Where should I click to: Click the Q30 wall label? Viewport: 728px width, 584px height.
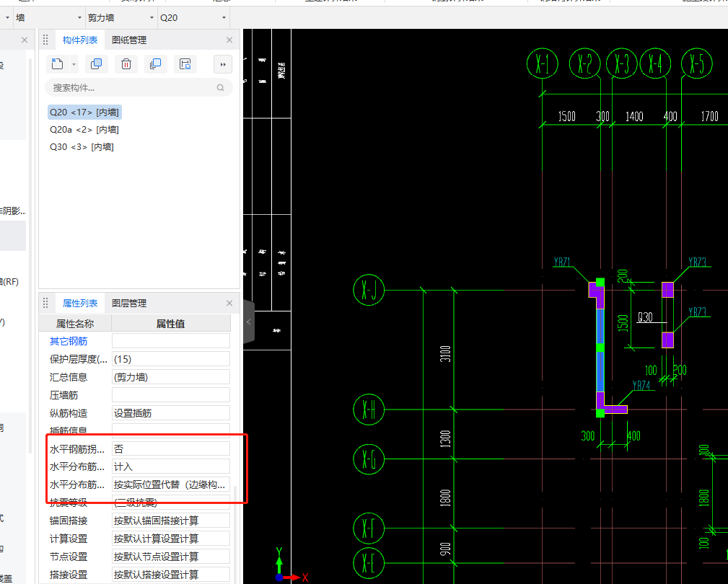(645, 317)
